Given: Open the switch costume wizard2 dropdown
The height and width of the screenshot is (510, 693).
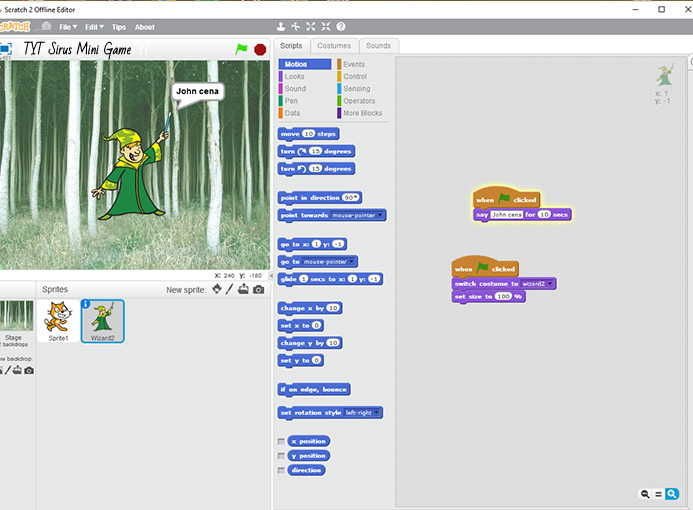Looking at the screenshot, I should (550, 284).
